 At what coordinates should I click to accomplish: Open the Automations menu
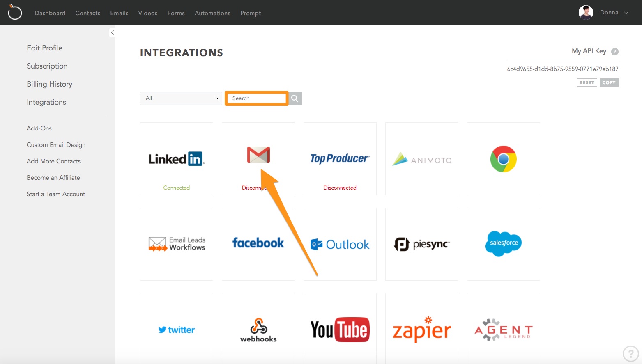point(212,13)
